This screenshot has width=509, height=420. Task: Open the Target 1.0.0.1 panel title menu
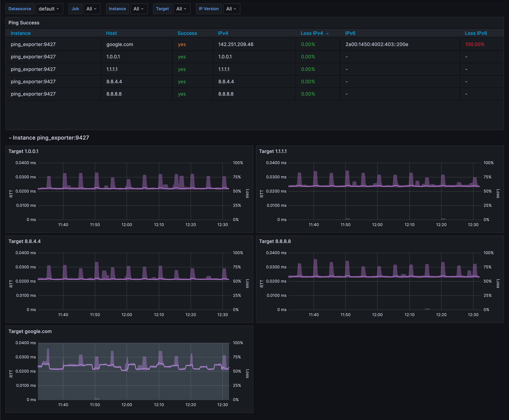tap(24, 151)
